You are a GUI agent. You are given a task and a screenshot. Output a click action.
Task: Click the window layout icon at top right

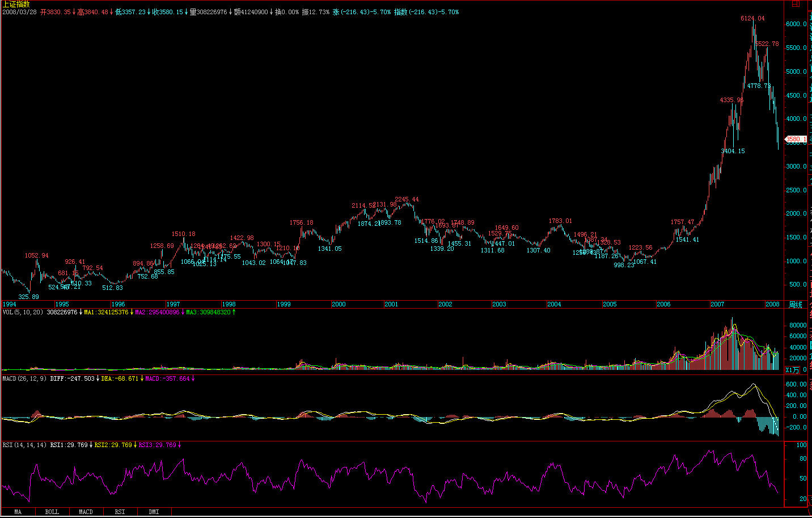pos(795,4)
